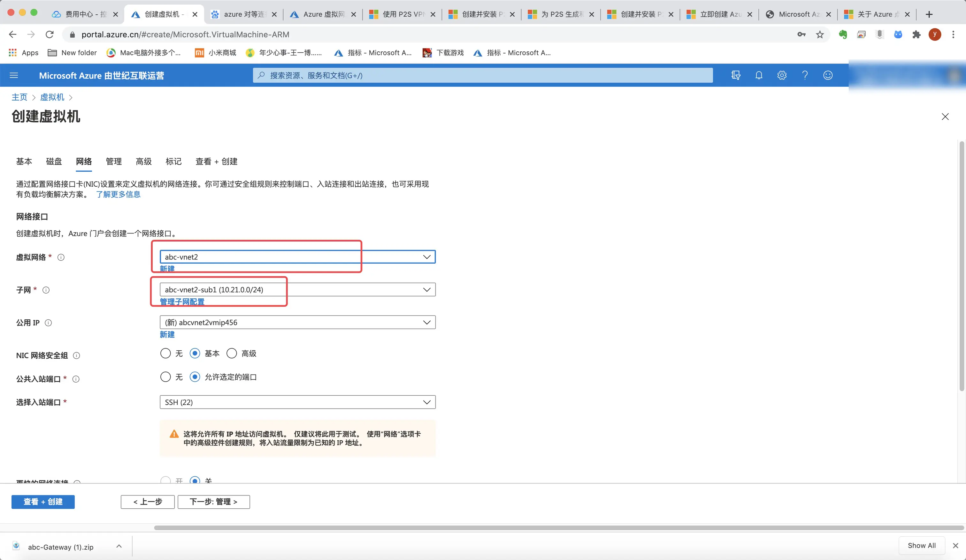Select 高级 for NIC network security group

[x=232, y=354]
